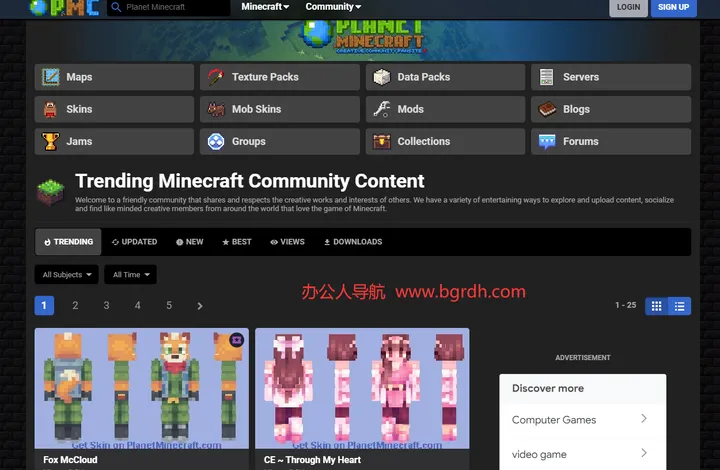Expand the Minecraft header menu
The width and height of the screenshot is (720, 470).
[x=265, y=7]
